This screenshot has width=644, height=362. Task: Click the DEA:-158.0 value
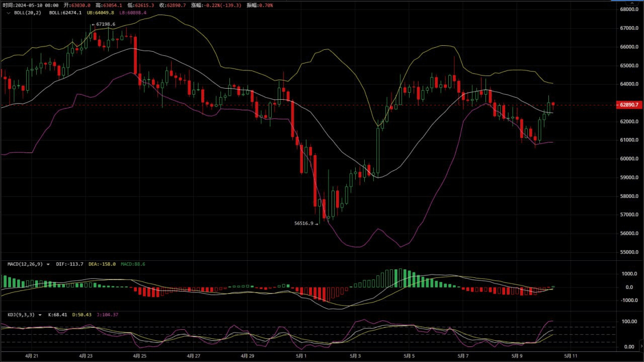(x=102, y=264)
